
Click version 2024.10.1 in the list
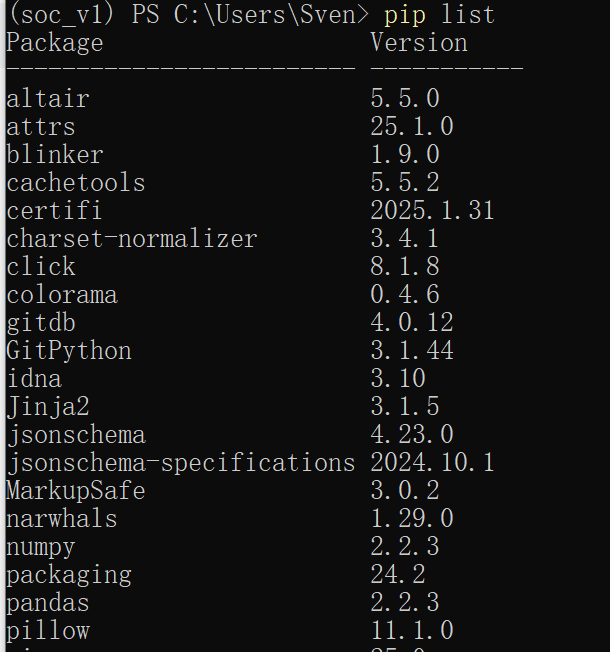(x=432, y=463)
